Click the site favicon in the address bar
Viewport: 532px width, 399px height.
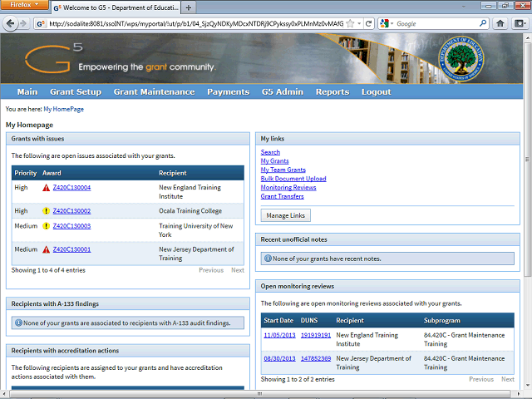click(41, 24)
